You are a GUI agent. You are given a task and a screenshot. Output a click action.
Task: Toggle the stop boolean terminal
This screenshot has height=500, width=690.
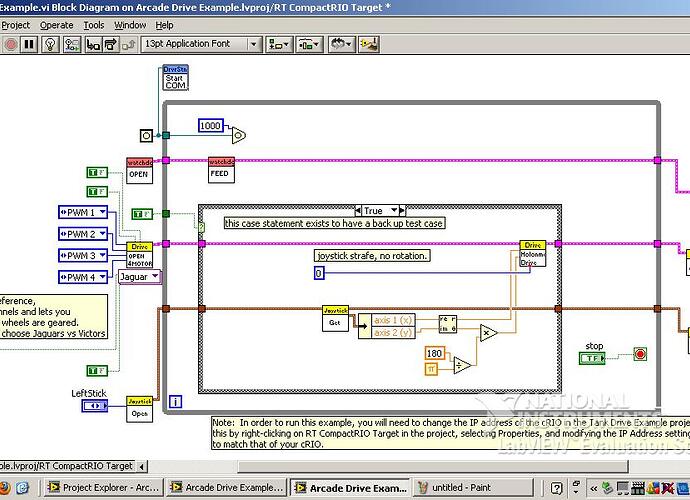592,358
